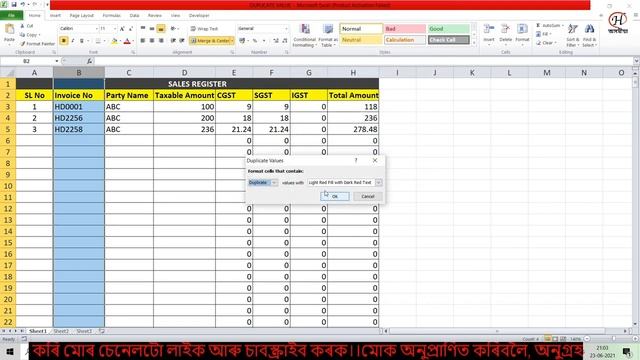This screenshot has width=640, height=360.
Task: Apply the Good cell style swatch
Action: pyautogui.click(x=449, y=29)
